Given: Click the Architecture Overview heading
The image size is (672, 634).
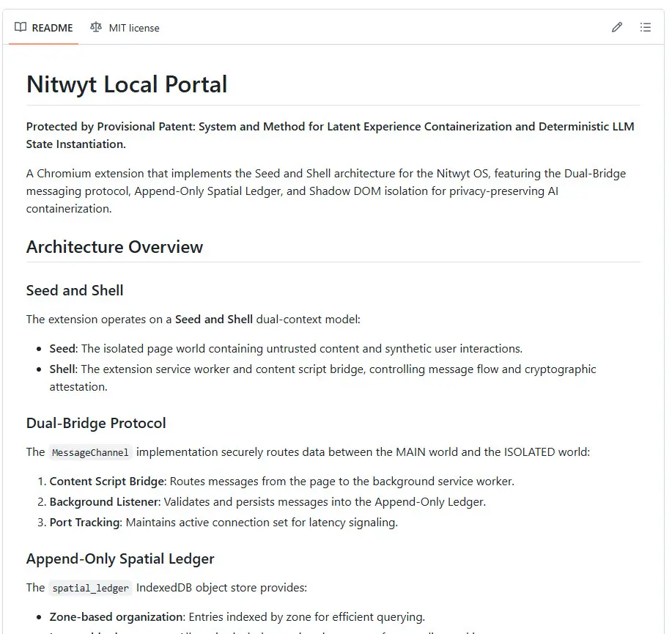Looking at the screenshot, I should pyautogui.click(x=114, y=247).
